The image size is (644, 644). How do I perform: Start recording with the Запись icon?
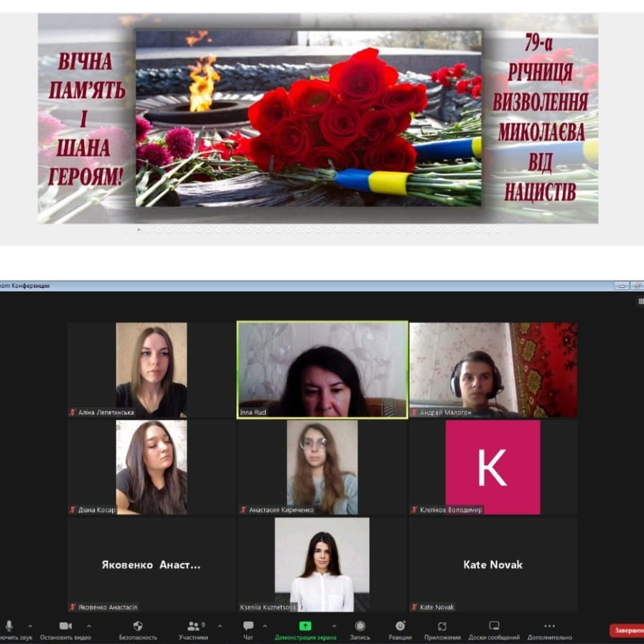point(360,626)
